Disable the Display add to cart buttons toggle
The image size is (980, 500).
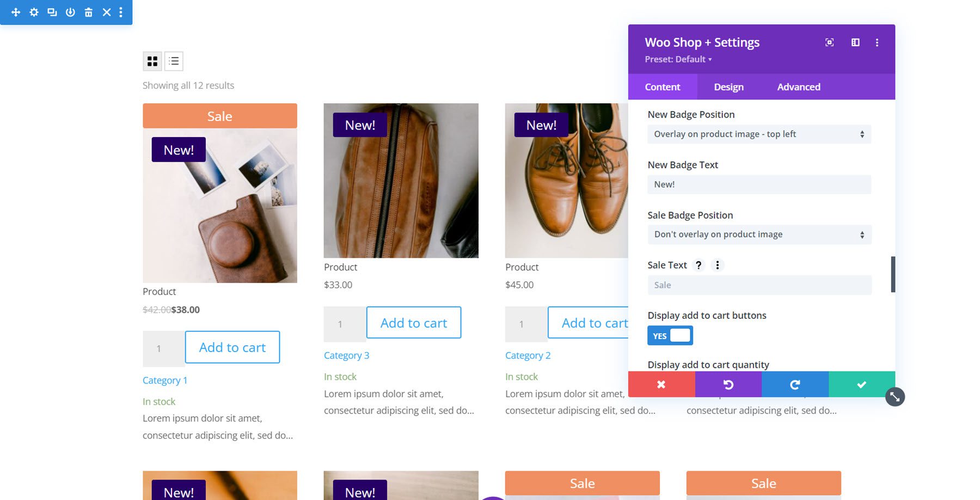coord(670,335)
